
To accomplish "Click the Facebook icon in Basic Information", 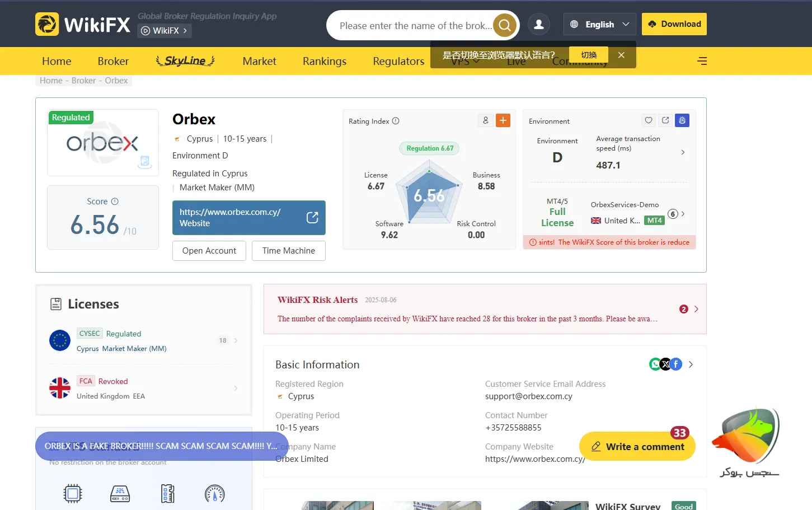I will 676,364.
